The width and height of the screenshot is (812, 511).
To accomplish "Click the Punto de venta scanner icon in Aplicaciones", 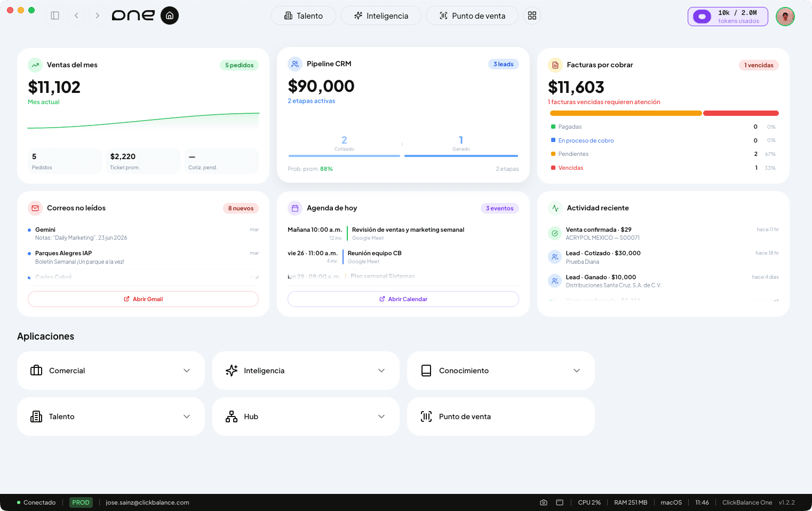I will (426, 416).
